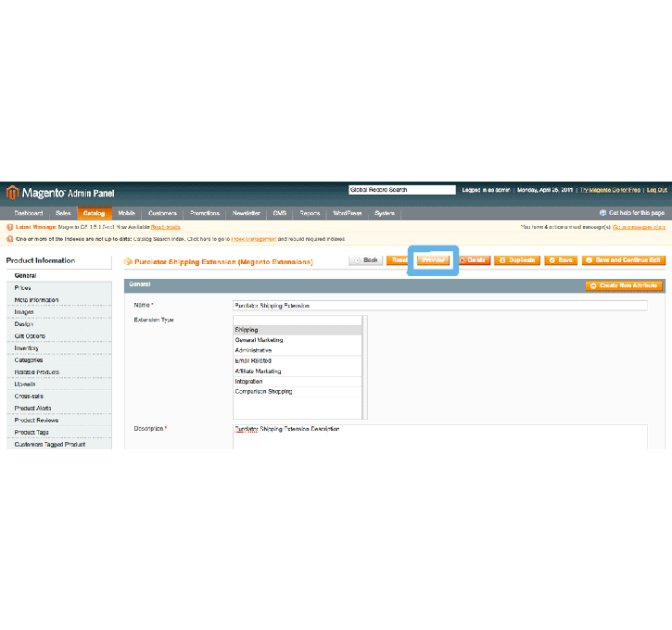Select the Cross-sells tab
Image resolution: width=672 pixels, height=630 pixels.
[59, 397]
